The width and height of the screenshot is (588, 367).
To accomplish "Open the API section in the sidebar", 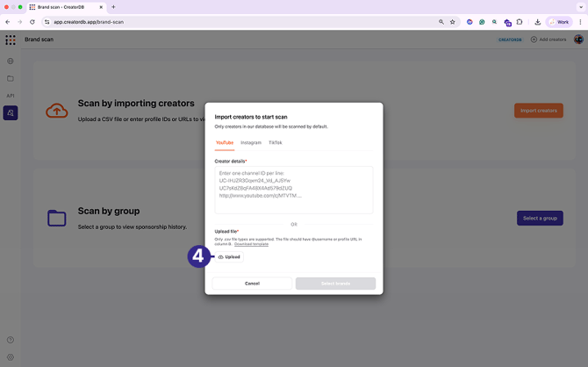I will click(11, 96).
